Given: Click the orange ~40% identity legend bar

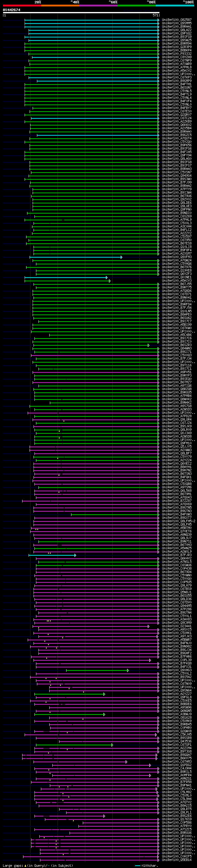Looking at the screenshot, I should click(60, 6).
